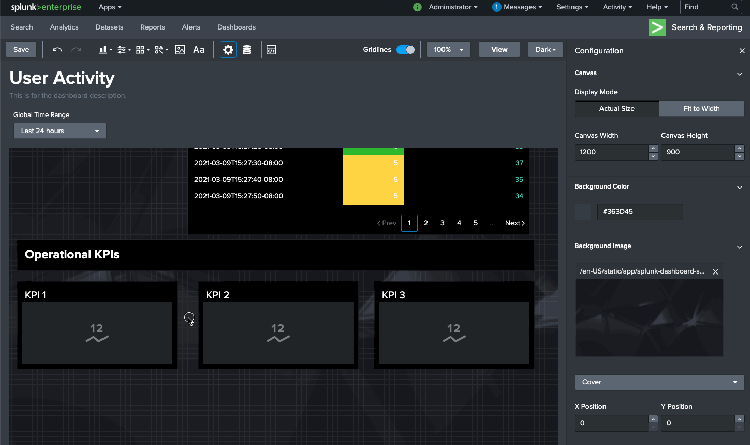750x445 pixels.
Task: Expand the Last 24 hours time range
Action: click(x=60, y=131)
